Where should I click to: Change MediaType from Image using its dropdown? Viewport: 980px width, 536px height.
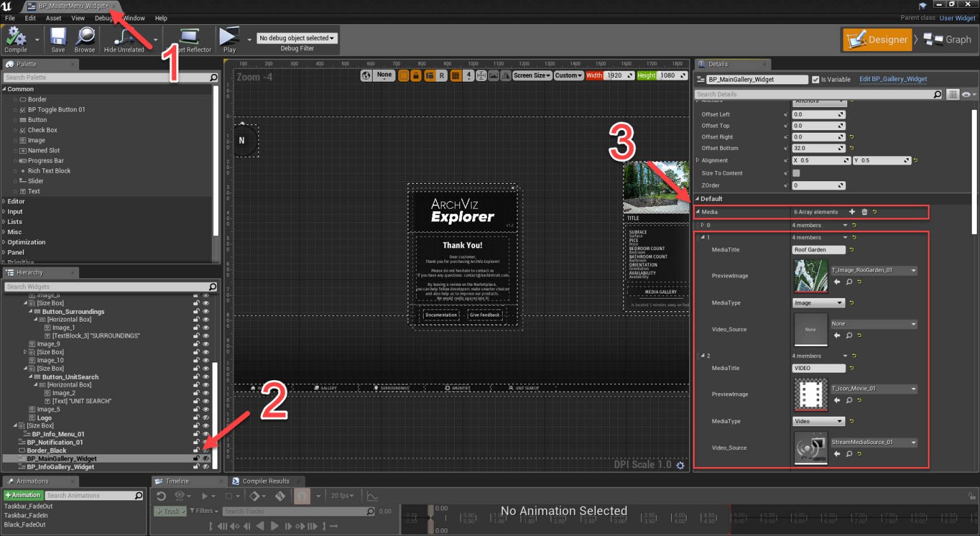point(819,302)
